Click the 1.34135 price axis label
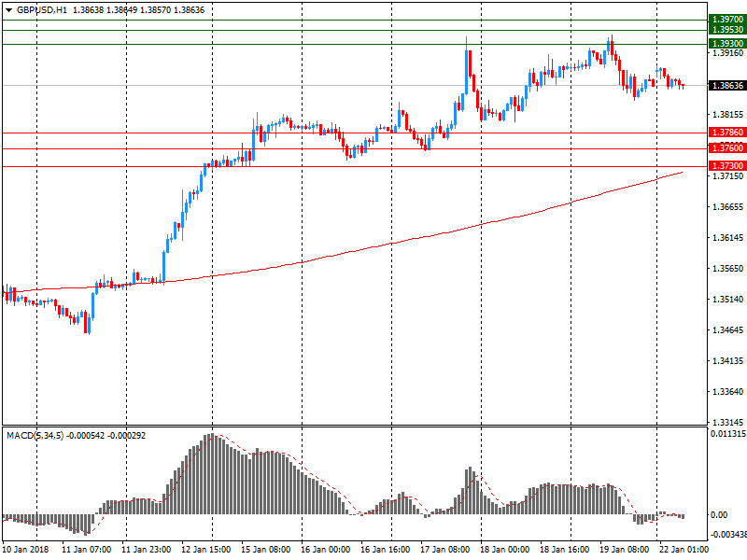This screenshot has height=560, width=747. point(727,361)
